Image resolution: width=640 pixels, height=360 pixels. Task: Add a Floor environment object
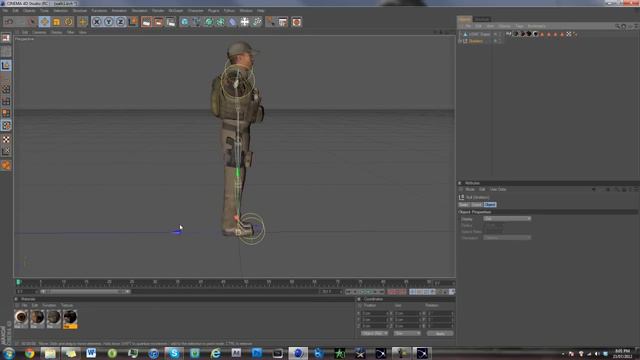(x=244, y=22)
